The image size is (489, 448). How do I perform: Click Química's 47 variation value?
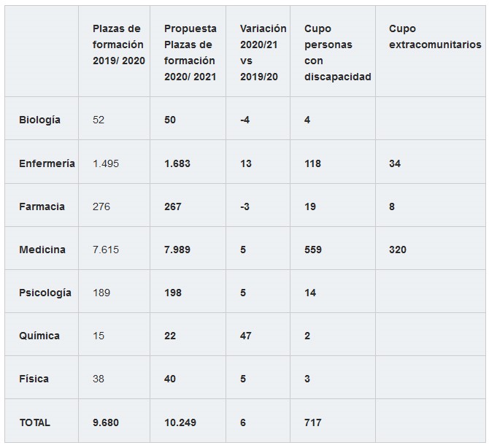pyautogui.click(x=245, y=336)
